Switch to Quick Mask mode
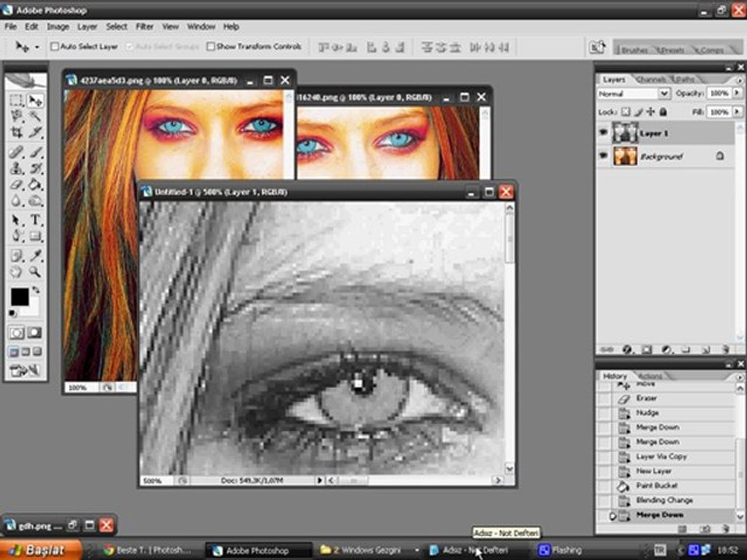Screen dimensions: 747x560 pos(34,332)
